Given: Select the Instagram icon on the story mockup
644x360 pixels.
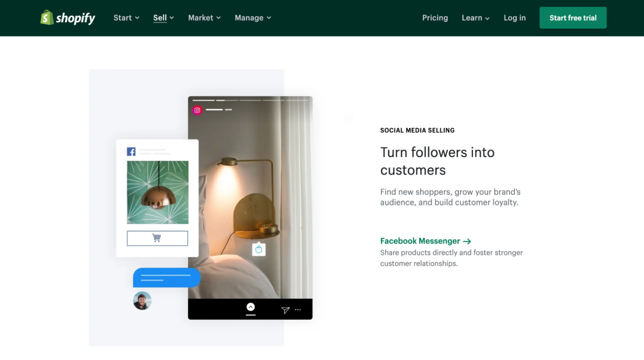Looking at the screenshot, I should click(x=197, y=110).
